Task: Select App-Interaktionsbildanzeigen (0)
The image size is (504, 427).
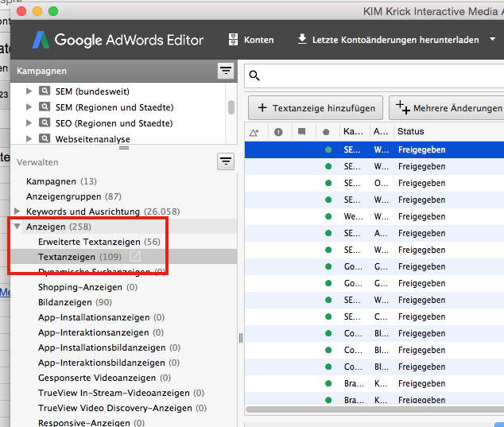Action: pos(109,363)
